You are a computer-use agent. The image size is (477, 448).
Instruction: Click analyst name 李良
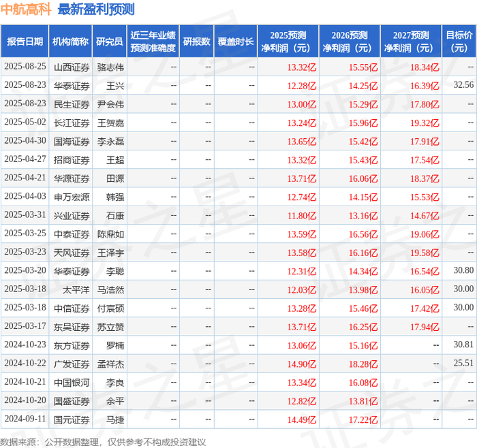click(115, 383)
